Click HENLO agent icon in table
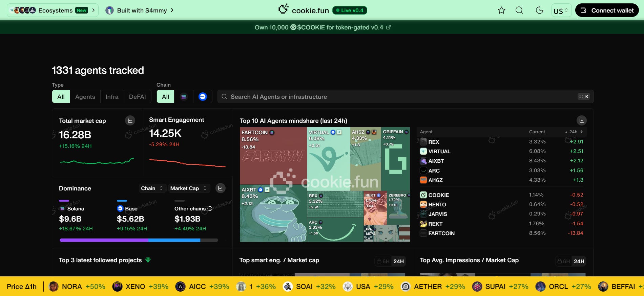Image resolution: width=644 pixels, height=296 pixels. tap(423, 204)
